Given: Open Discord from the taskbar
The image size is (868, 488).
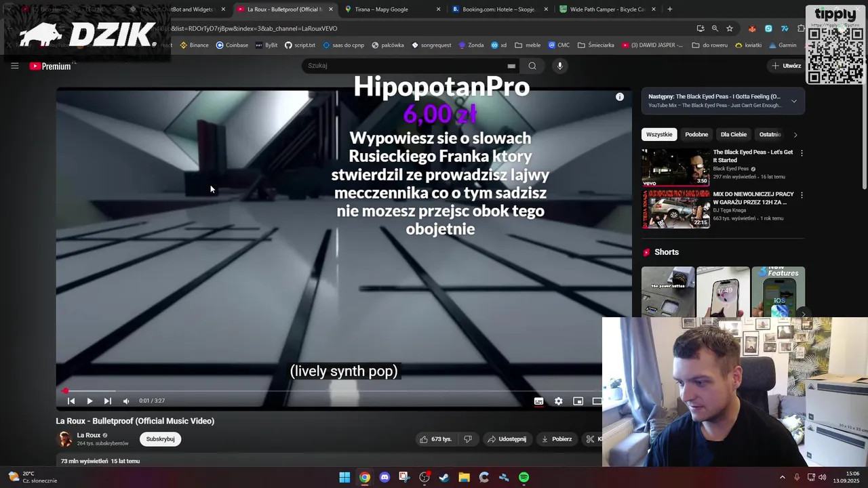Looking at the screenshot, I should pos(384,477).
